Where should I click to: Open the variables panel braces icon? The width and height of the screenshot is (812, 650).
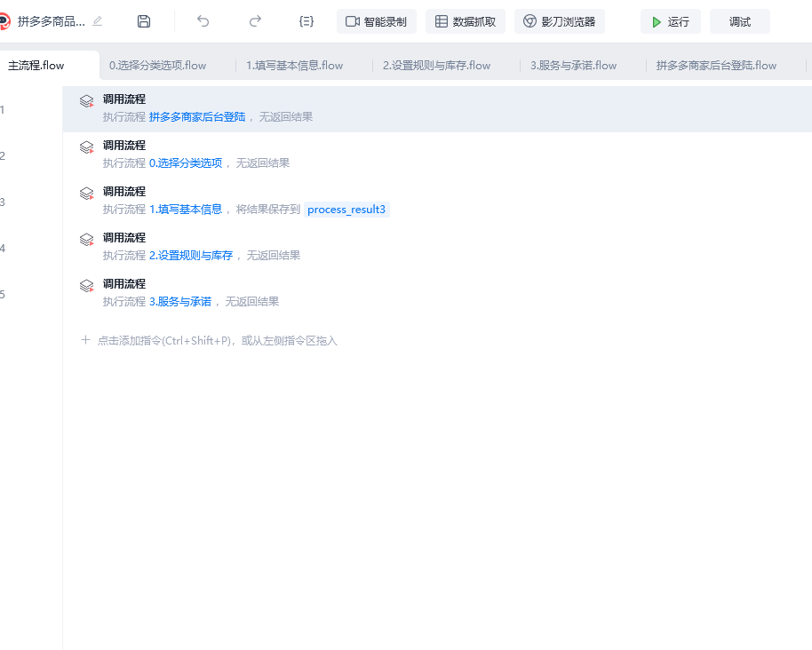306,21
